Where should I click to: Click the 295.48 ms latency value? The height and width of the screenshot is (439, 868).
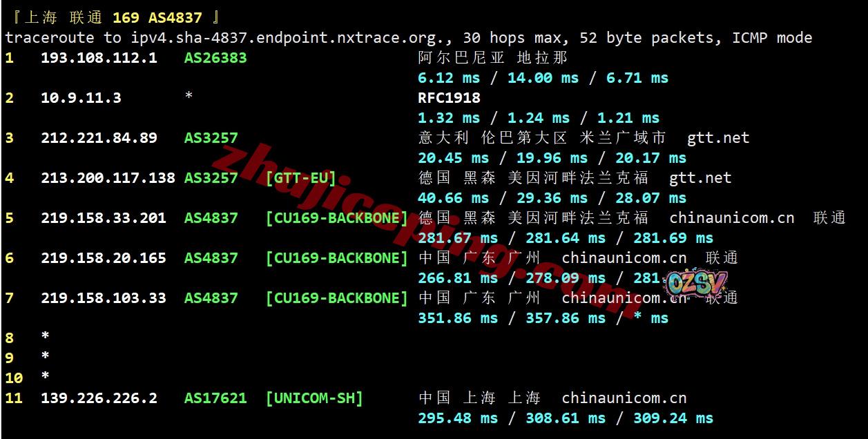point(458,418)
